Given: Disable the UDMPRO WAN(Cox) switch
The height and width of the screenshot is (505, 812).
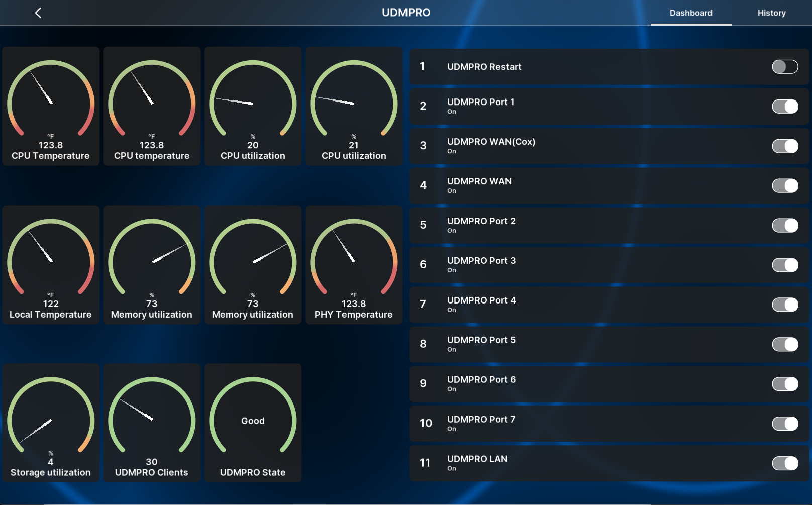Looking at the screenshot, I should 784,146.
